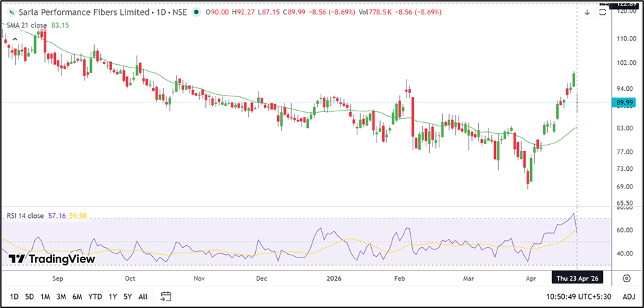This screenshot has width=644, height=308.
Task: Click the Go to date calendar icon
Action: [x=166, y=296]
